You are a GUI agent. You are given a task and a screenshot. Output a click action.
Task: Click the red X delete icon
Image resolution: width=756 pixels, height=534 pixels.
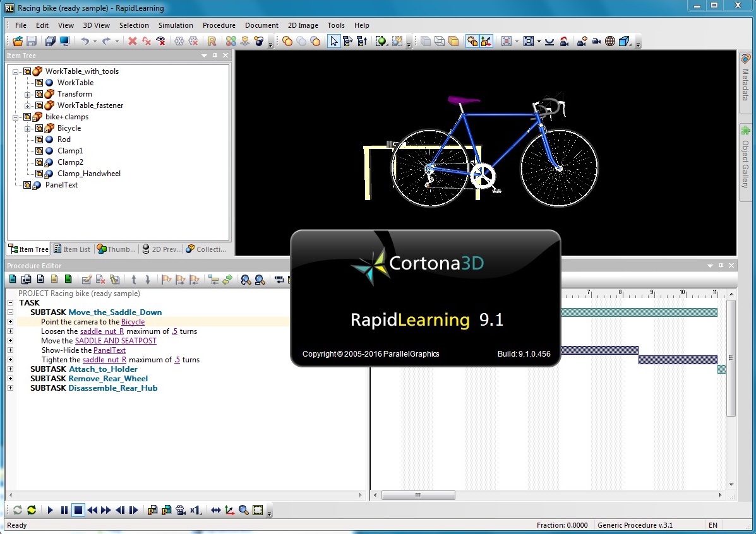coord(133,42)
